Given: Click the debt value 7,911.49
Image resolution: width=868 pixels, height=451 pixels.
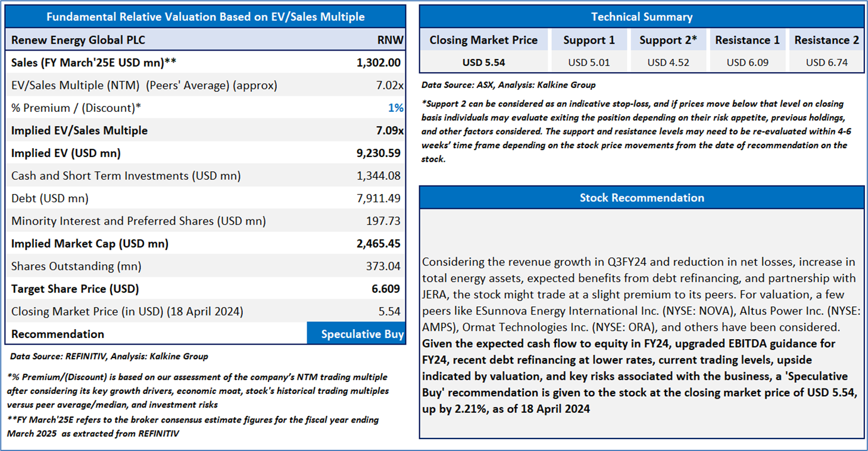Looking at the screenshot, I should tap(379, 198).
